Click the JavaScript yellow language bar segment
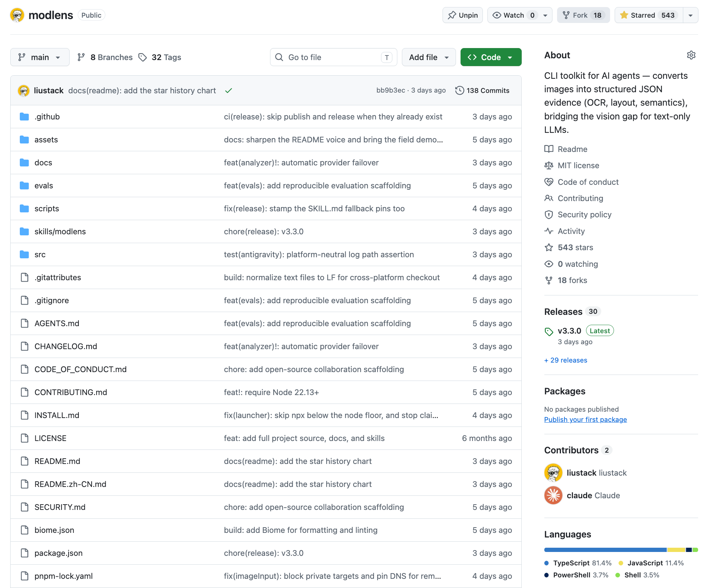714x588 pixels. [x=676, y=550]
